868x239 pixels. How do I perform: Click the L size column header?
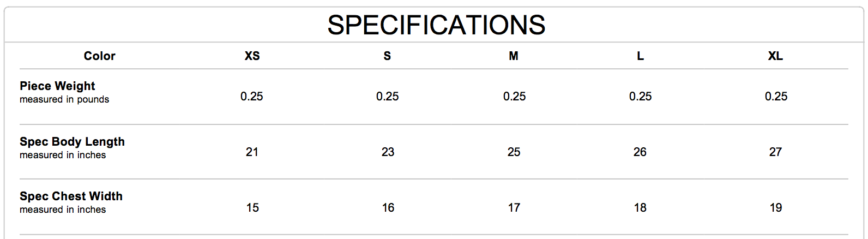click(x=640, y=56)
